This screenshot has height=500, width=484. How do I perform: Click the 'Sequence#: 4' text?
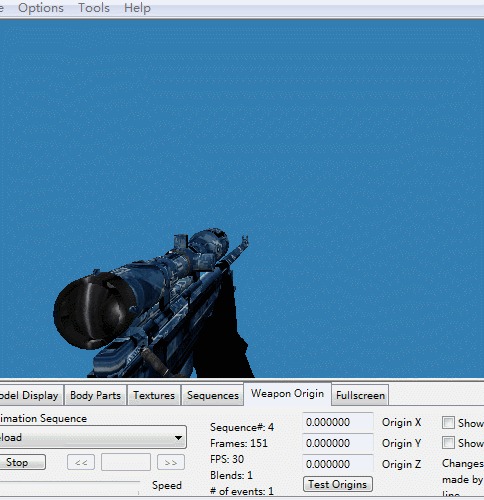(x=242, y=427)
